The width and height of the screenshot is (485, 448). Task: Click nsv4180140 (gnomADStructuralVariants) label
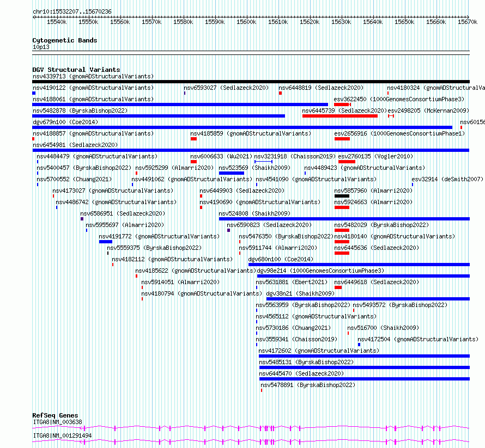(x=395, y=236)
